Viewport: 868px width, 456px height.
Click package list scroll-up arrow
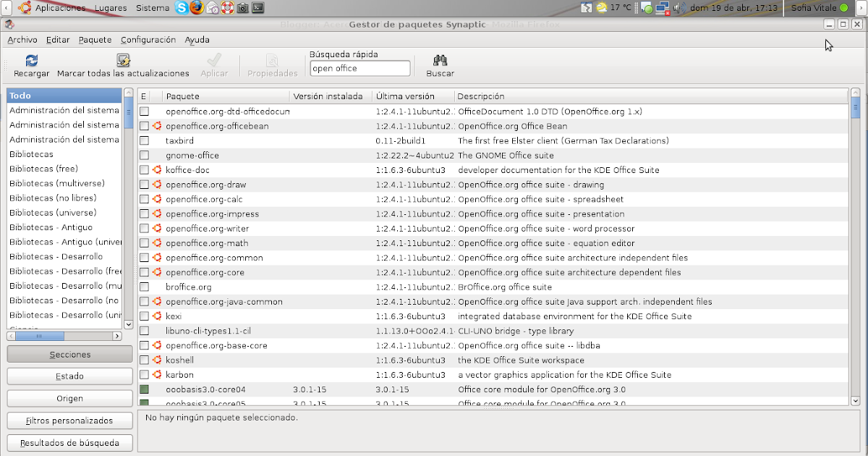[856, 93]
